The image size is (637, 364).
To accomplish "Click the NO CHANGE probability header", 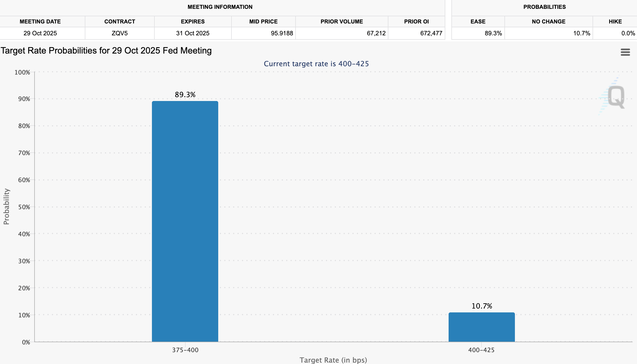I will (548, 22).
